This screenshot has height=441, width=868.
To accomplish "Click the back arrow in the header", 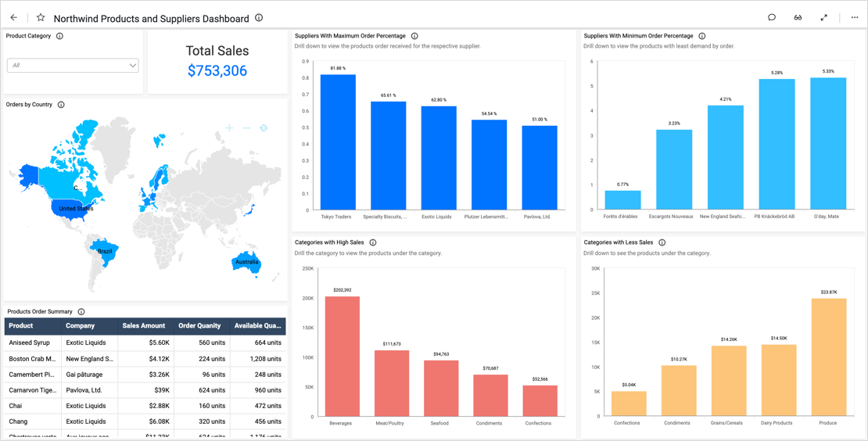I will coord(13,18).
